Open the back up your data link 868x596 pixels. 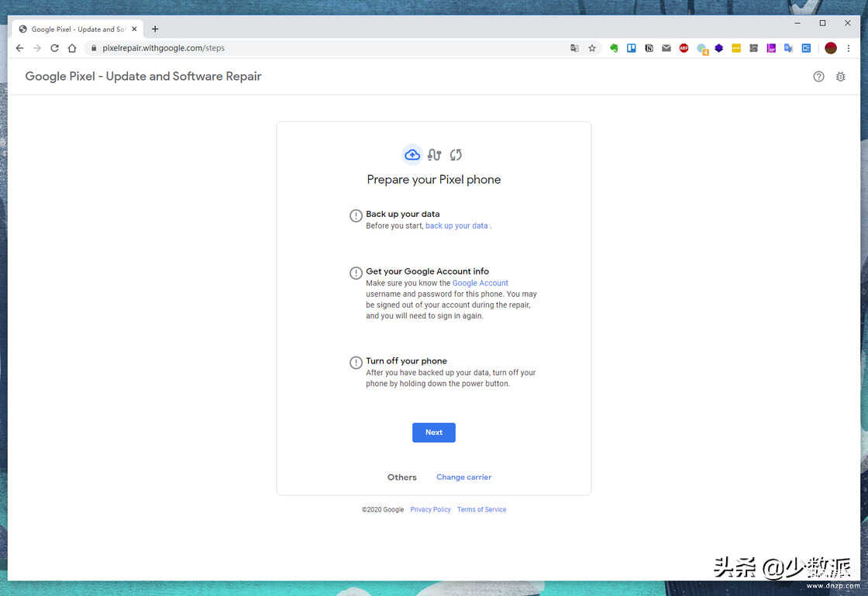(x=456, y=226)
